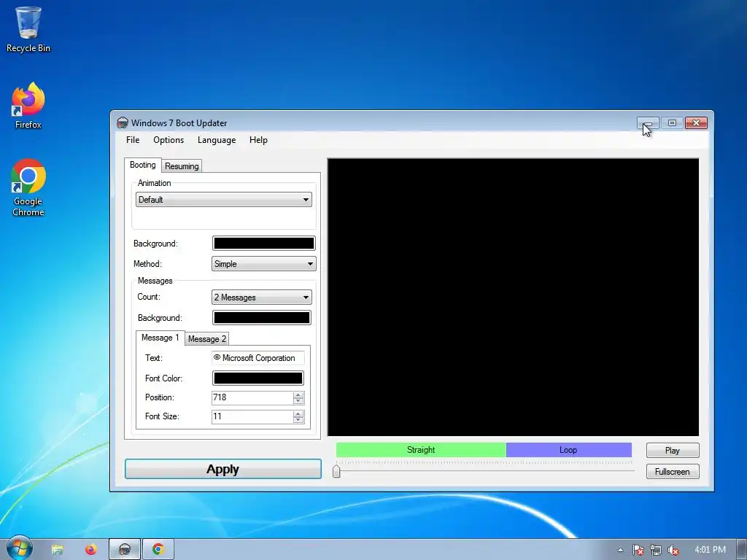
Task: Decrease the Font Size with down arrow
Action: [298, 420]
